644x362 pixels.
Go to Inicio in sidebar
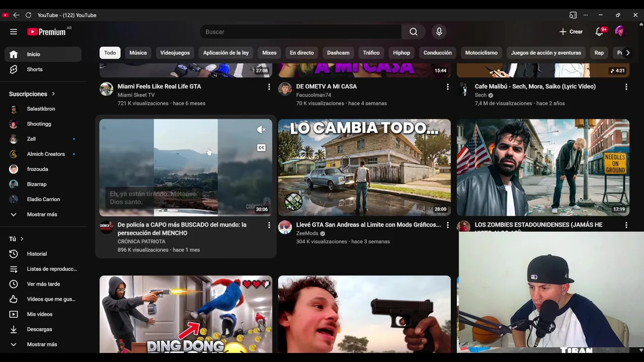click(43, 54)
